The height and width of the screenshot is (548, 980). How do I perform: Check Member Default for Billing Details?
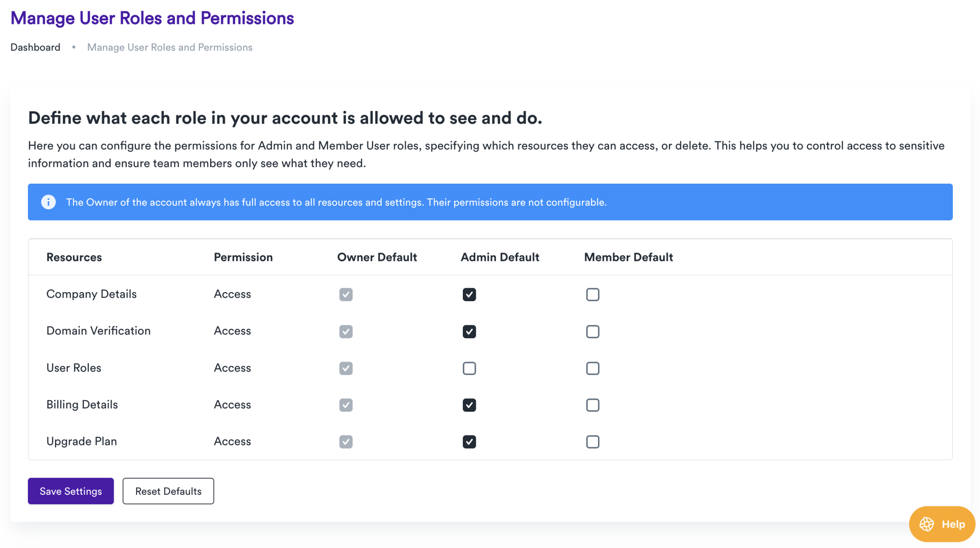(592, 405)
